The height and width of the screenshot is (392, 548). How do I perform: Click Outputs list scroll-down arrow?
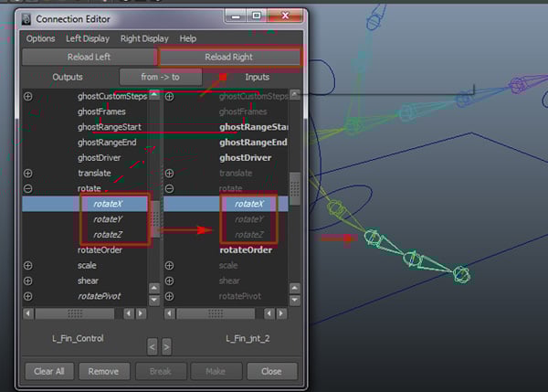pos(154,301)
